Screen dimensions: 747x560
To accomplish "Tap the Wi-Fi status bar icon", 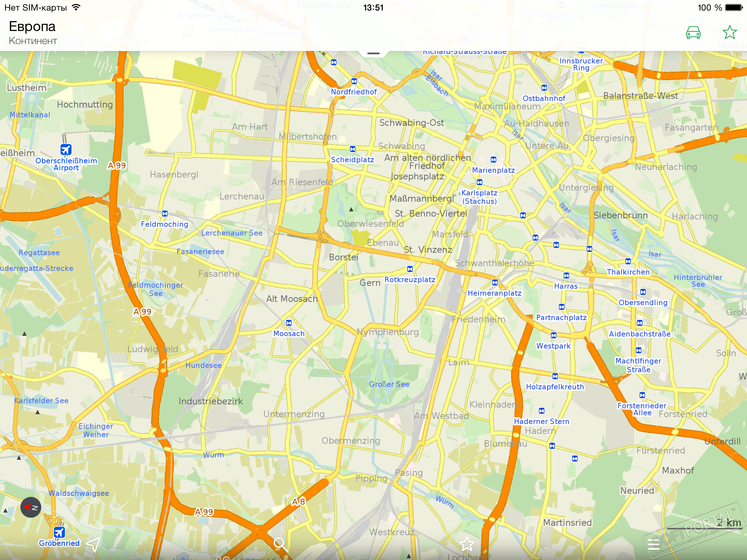I will click(x=76, y=7).
